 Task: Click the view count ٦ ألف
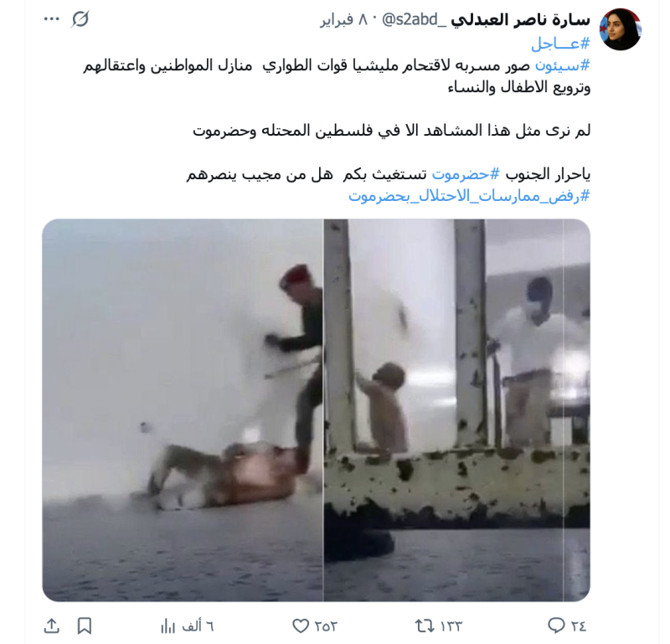click(x=198, y=626)
